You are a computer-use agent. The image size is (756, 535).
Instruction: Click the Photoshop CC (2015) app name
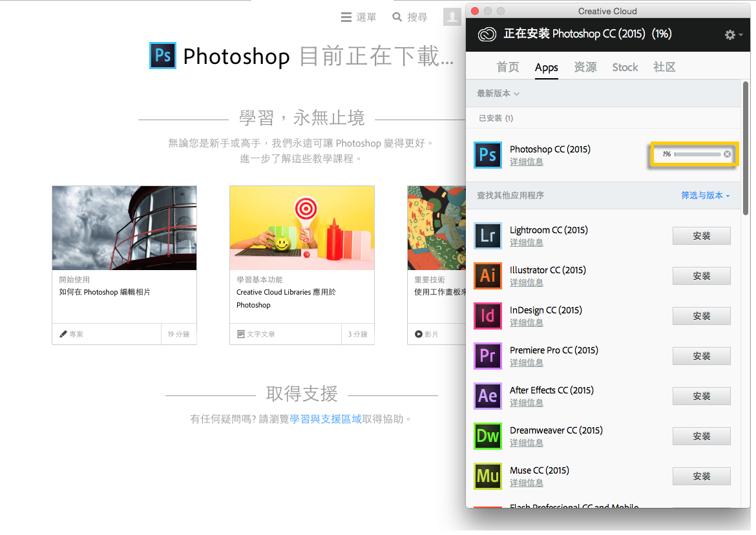coord(550,149)
